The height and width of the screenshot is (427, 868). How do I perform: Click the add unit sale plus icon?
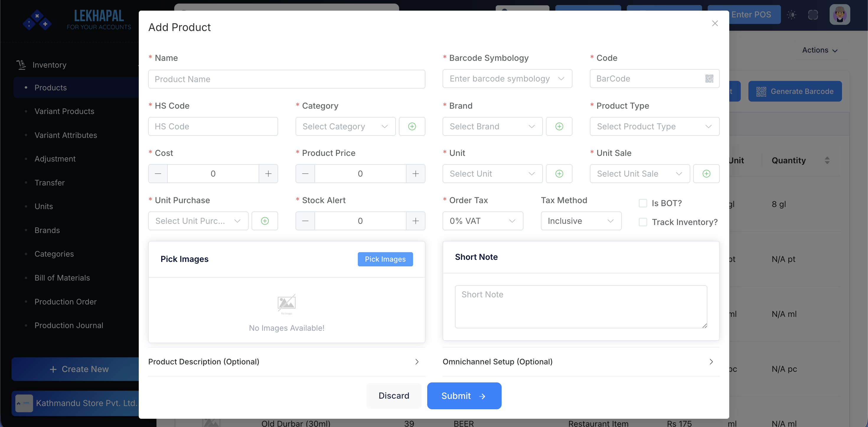706,174
